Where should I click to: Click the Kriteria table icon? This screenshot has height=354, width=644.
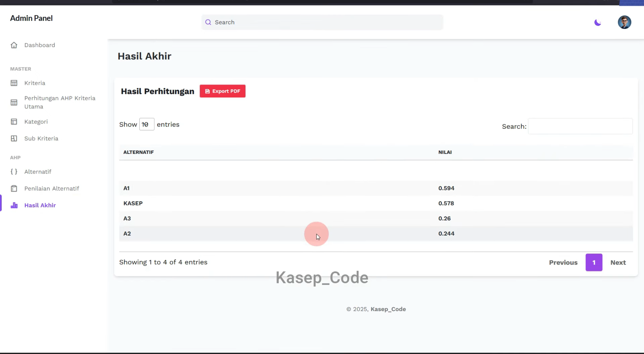pyautogui.click(x=14, y=83)
